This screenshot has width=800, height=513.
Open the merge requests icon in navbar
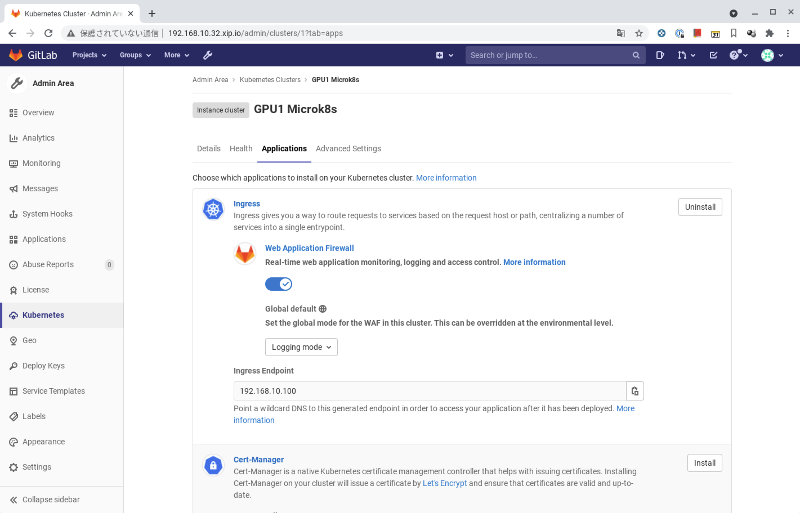(683, 55)
